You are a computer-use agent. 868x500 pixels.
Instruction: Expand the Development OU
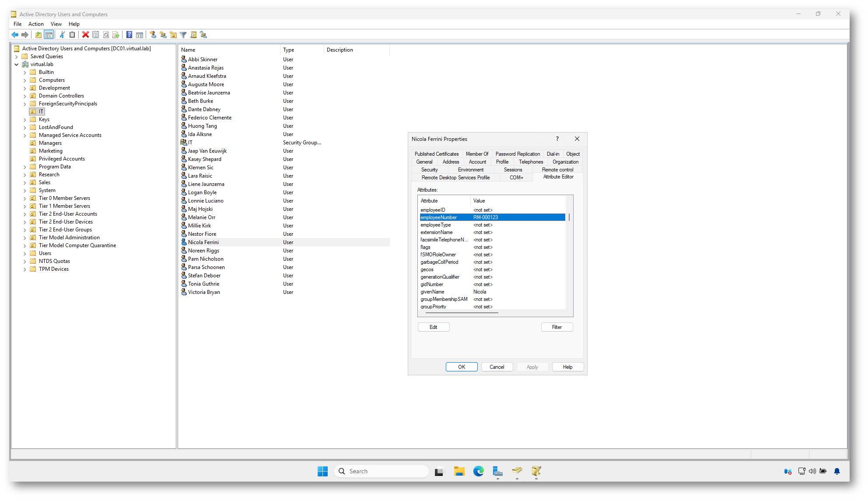tap(25, 88)
